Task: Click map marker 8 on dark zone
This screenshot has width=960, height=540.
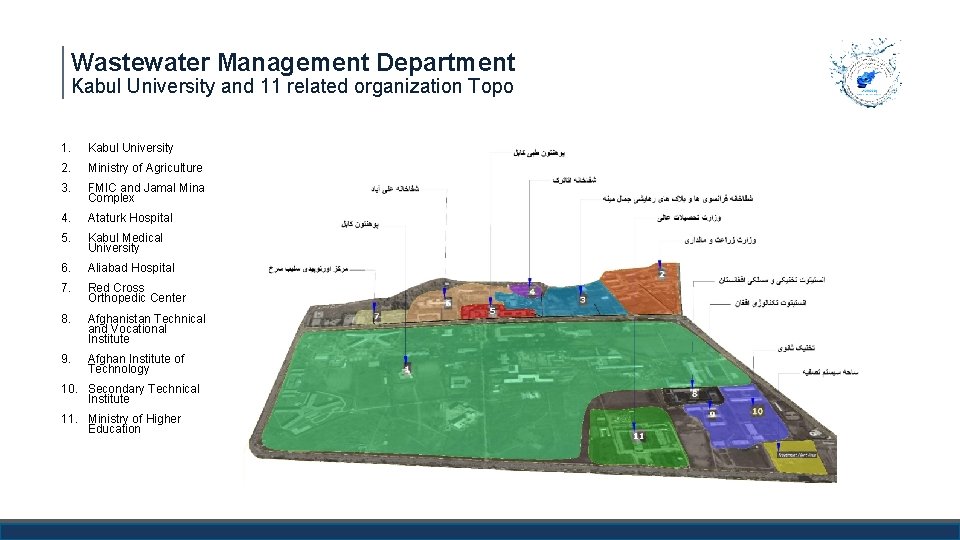Action: tap(694, 394)
